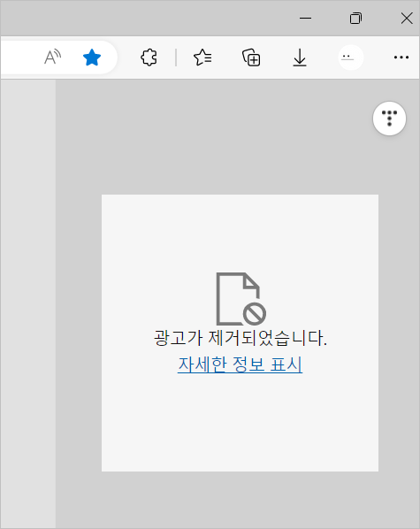Open the profile avatar button
The height and width of the screenshot is (529, 420).
coord(351,57)
